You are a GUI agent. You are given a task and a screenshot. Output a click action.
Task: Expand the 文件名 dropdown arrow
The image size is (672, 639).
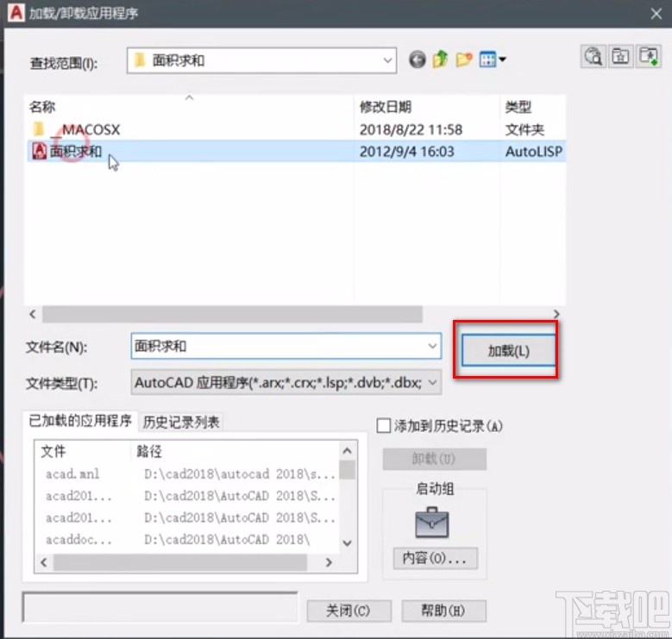pyautogui.click(x=432, y=346)
